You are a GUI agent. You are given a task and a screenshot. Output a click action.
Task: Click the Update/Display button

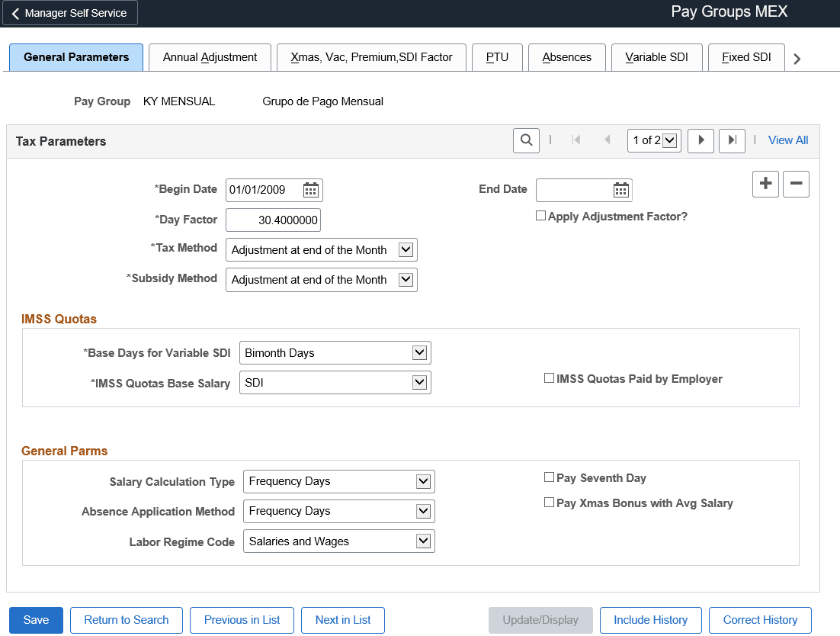540,620
